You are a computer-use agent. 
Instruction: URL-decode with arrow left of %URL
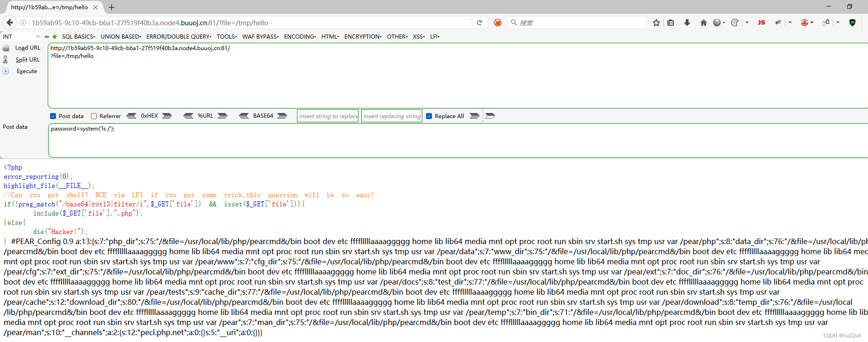click(x=188, y=116)
